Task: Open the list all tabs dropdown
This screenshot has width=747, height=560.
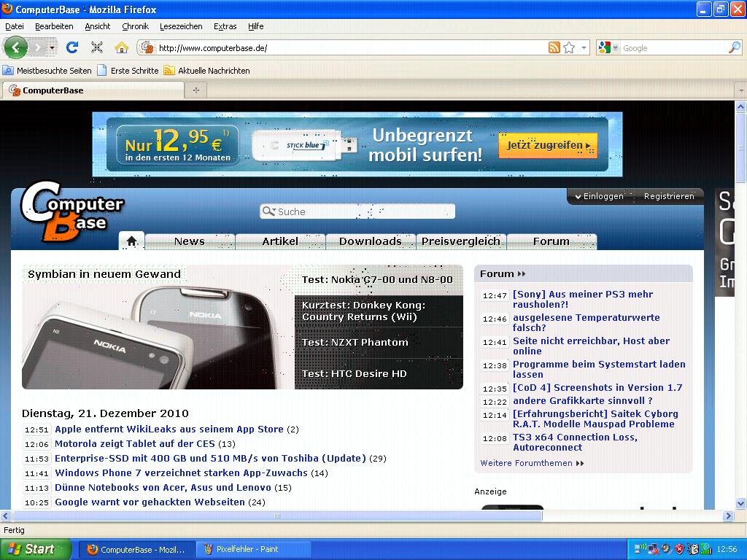Action: 741,90
